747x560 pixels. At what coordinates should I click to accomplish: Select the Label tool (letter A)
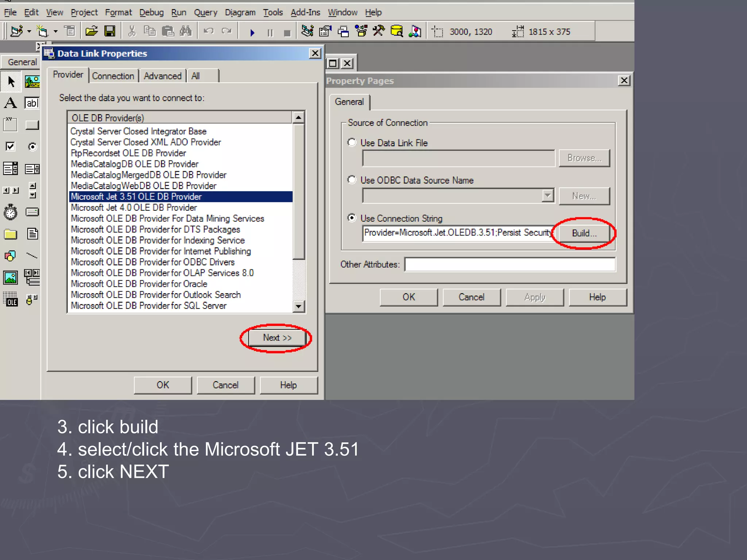pyautogui.click(x=11, y=103)
